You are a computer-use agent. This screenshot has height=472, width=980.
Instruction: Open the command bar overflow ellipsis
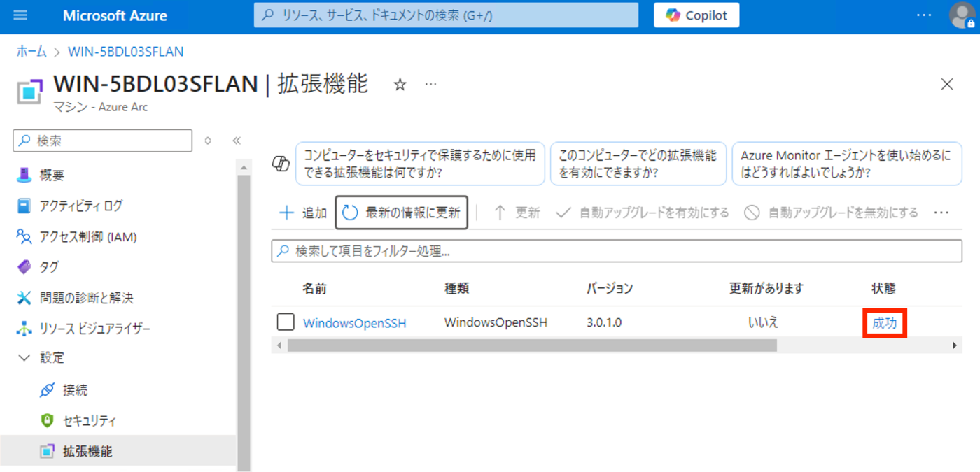tap(941, 213)
